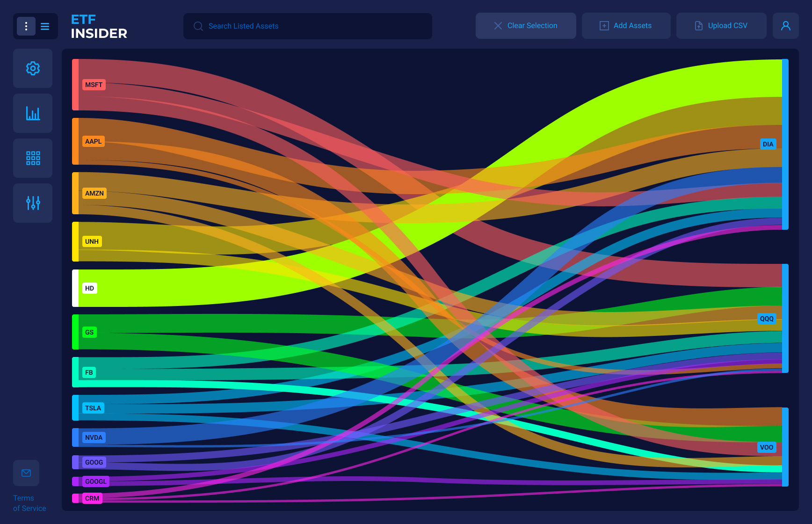Switch to grid view in sidebar
This screenshot has height=524, width=812.
[33, 158]
